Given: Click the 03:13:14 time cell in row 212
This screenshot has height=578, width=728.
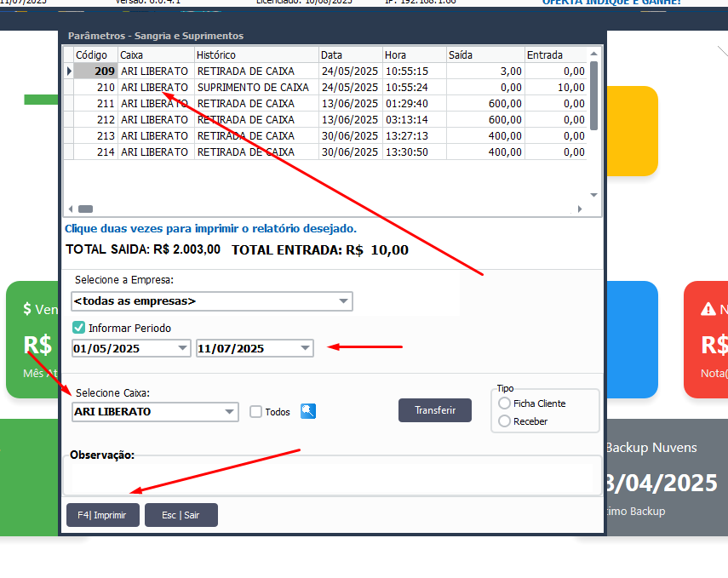Looking at the screenshot, I should pos(414,120).
